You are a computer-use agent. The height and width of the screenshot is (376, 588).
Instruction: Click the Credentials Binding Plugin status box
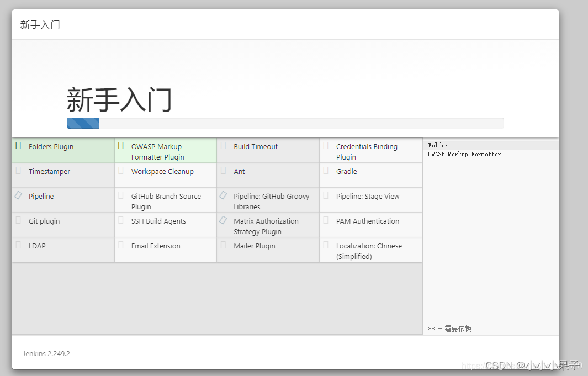[326, 145]
